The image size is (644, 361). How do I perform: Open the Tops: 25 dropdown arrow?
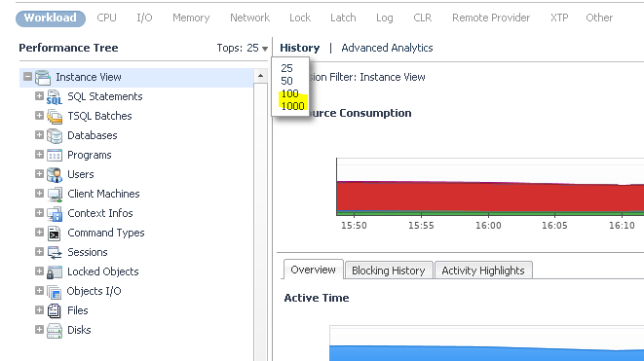tap(265, 49)
